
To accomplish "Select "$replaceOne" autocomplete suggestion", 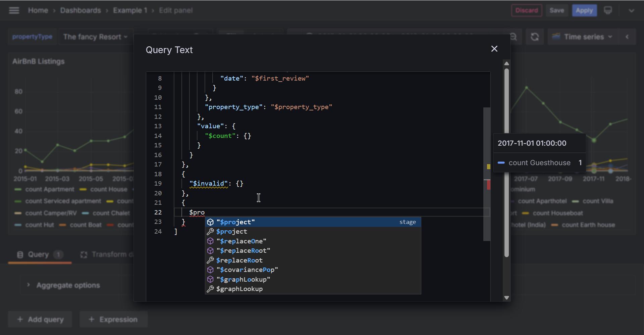I will click(241, 241).
